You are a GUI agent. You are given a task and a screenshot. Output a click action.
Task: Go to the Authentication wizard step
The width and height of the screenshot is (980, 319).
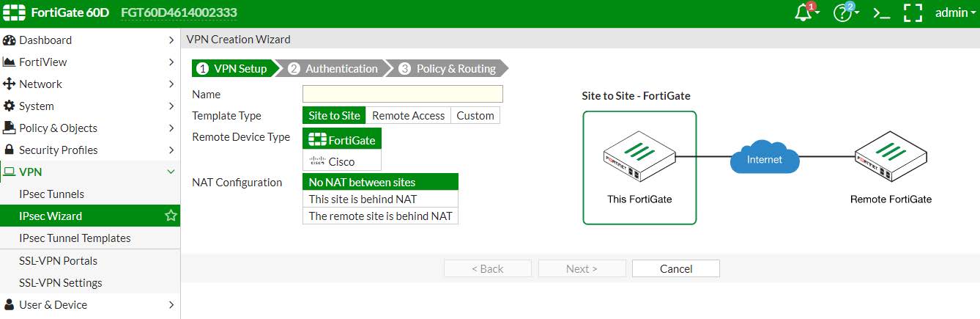click(x=335, y=68)
